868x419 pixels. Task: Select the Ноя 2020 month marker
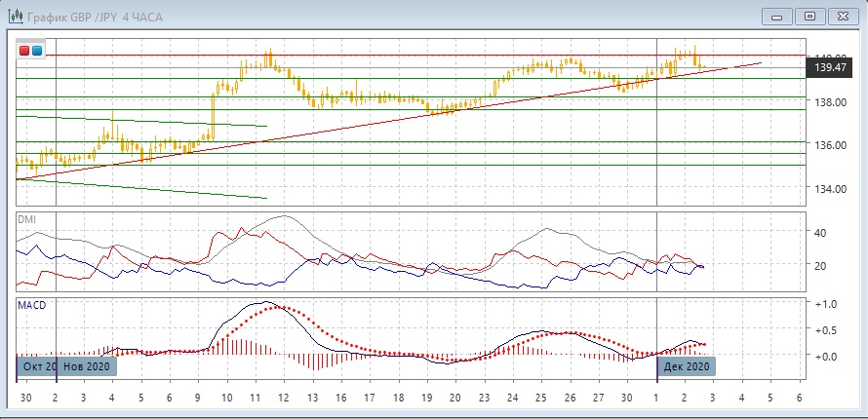coord(87,366)
